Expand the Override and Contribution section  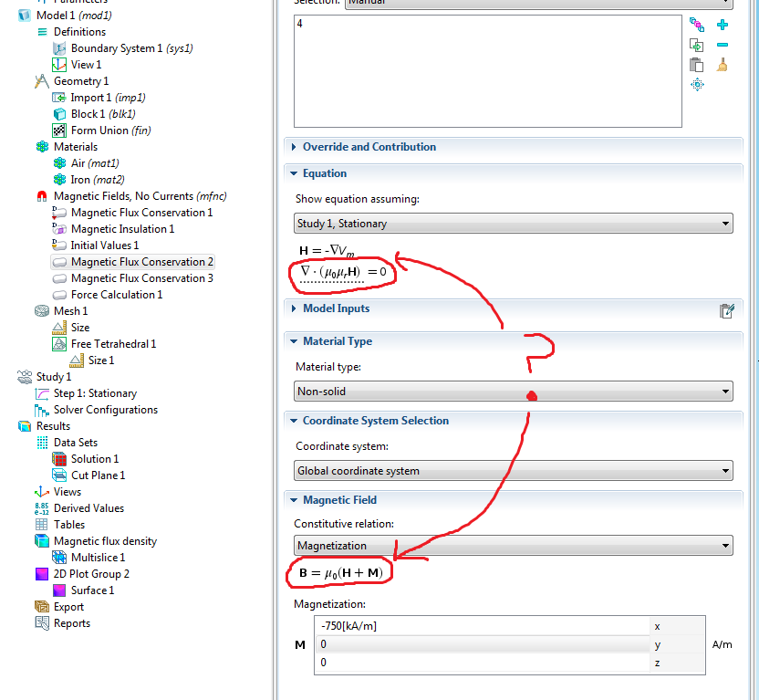tap(369, 147)
